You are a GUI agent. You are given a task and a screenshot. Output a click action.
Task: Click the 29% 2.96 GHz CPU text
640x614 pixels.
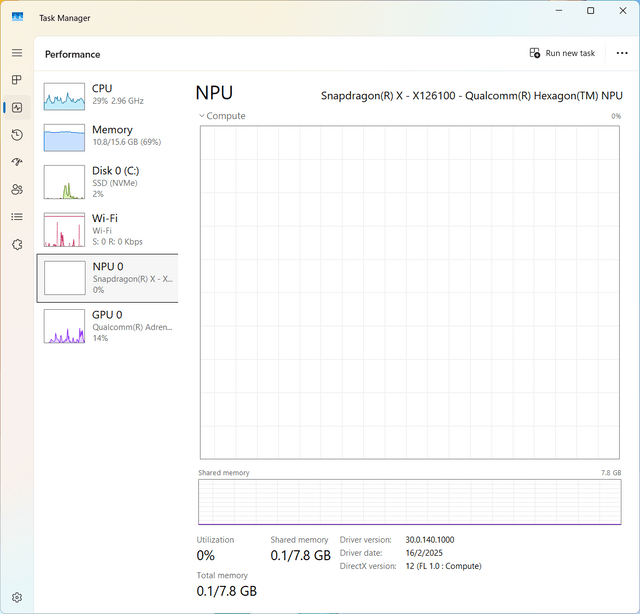click(x=118, y=101)
